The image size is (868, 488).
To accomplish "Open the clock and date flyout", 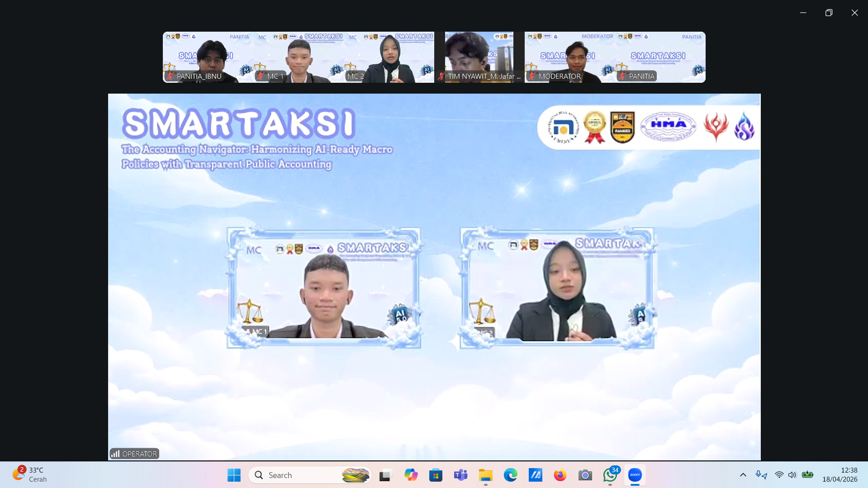I will point(840,475).
